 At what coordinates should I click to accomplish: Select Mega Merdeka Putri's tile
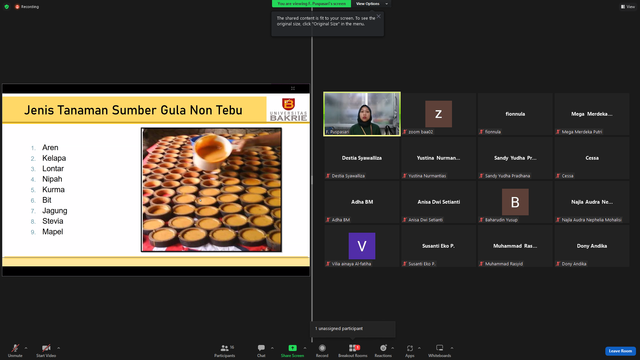(x=591, y=114)
